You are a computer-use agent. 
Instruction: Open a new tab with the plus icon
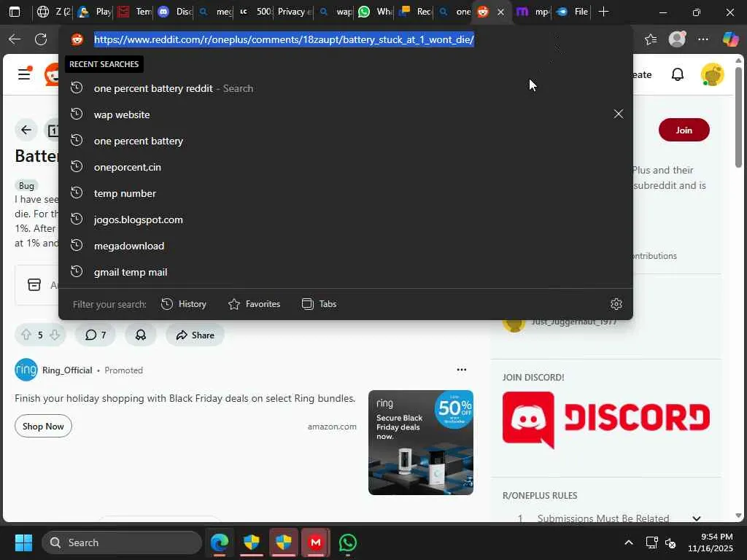coord(603,12)
